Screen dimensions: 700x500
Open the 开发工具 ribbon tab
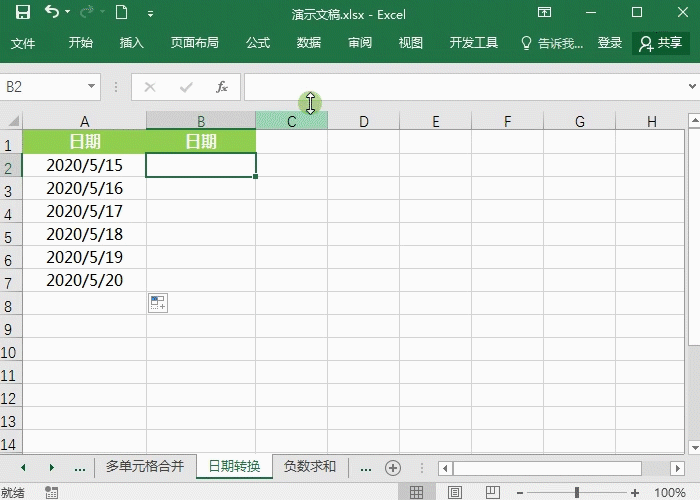coord(474,43)
